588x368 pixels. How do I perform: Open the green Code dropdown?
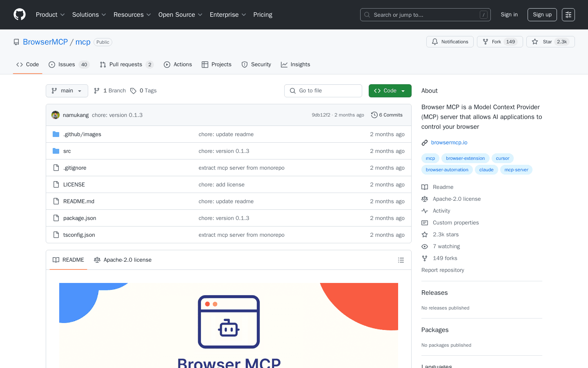point(390,90)
